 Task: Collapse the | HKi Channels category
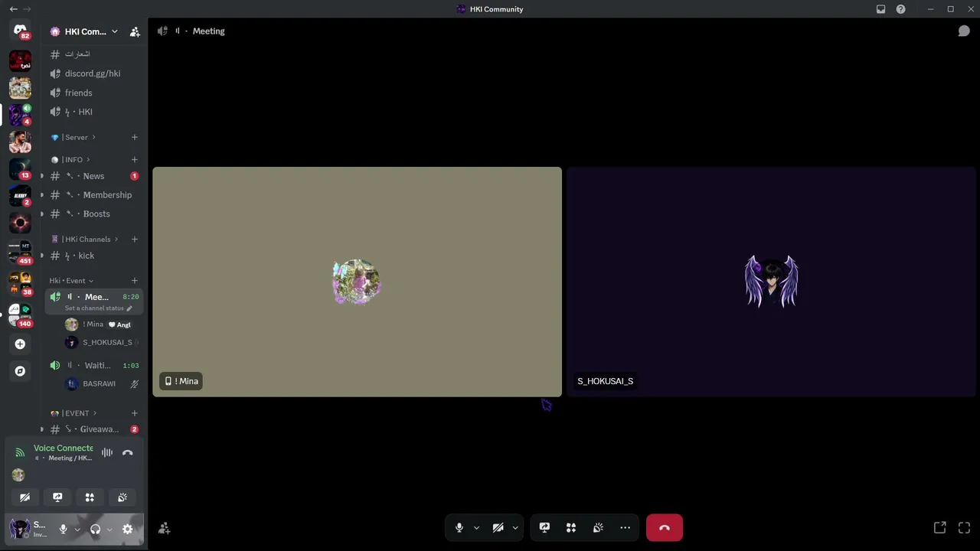(x=84, y=239)
